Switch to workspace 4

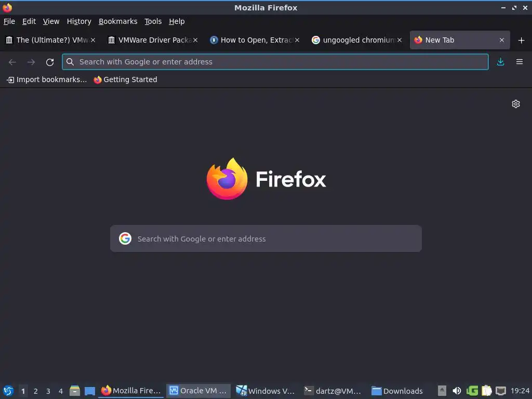tap(61, 391)
